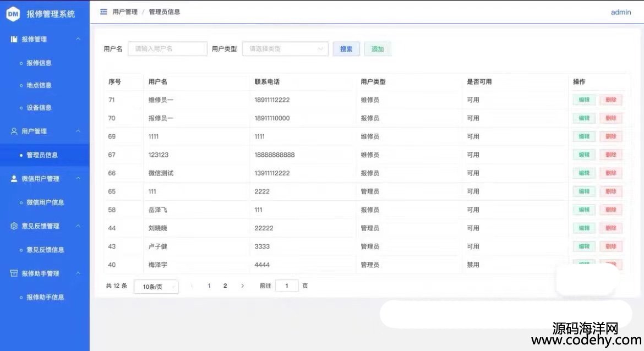
Task: Open the 10条/页 page size dropdown
Action: pos(156,287)
